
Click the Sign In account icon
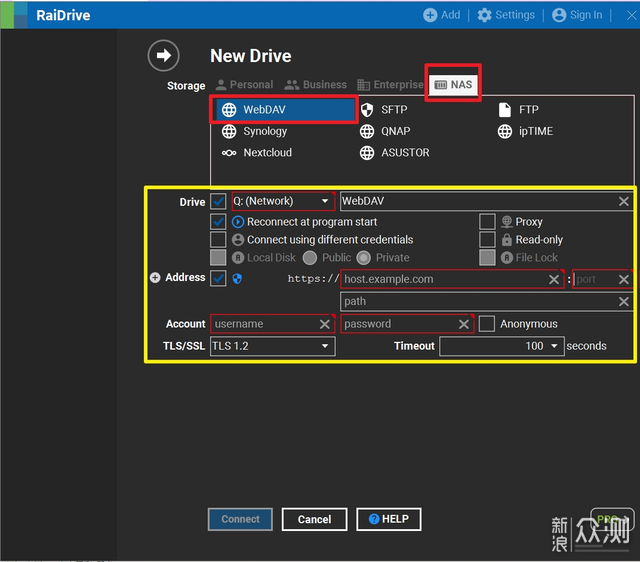point(559,15)
